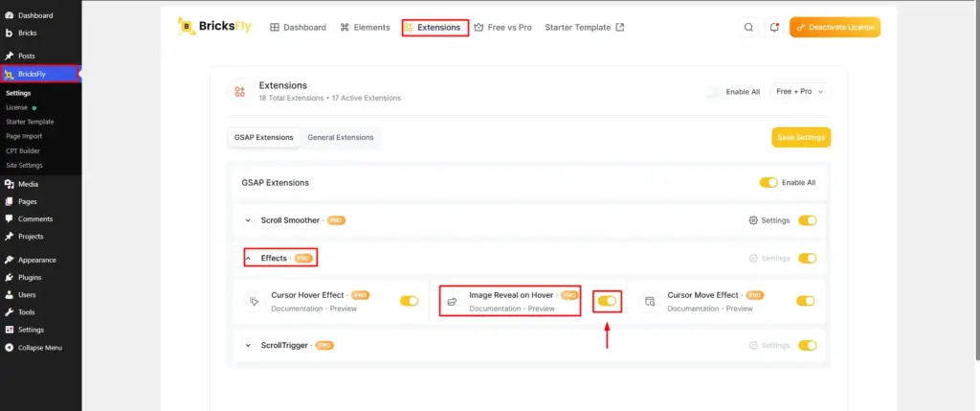Click the Cursor Hover Effect icon

point(254,302)
